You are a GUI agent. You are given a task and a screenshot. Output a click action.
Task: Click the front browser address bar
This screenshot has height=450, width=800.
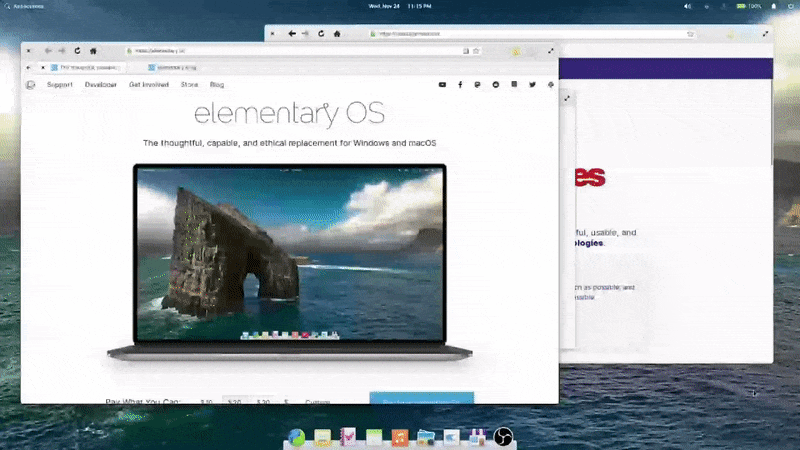[x=290, y=50]
